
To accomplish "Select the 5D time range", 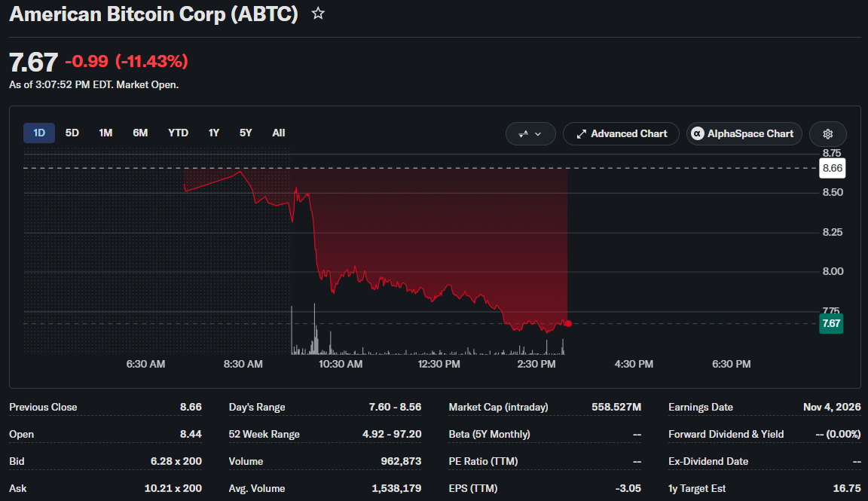I will click(72, 133).
